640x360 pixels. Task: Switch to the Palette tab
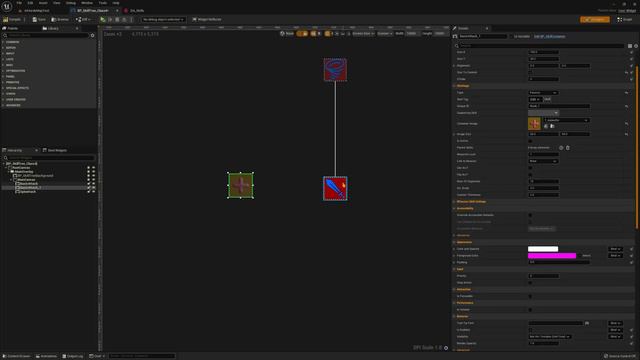[x=11, y=28]
